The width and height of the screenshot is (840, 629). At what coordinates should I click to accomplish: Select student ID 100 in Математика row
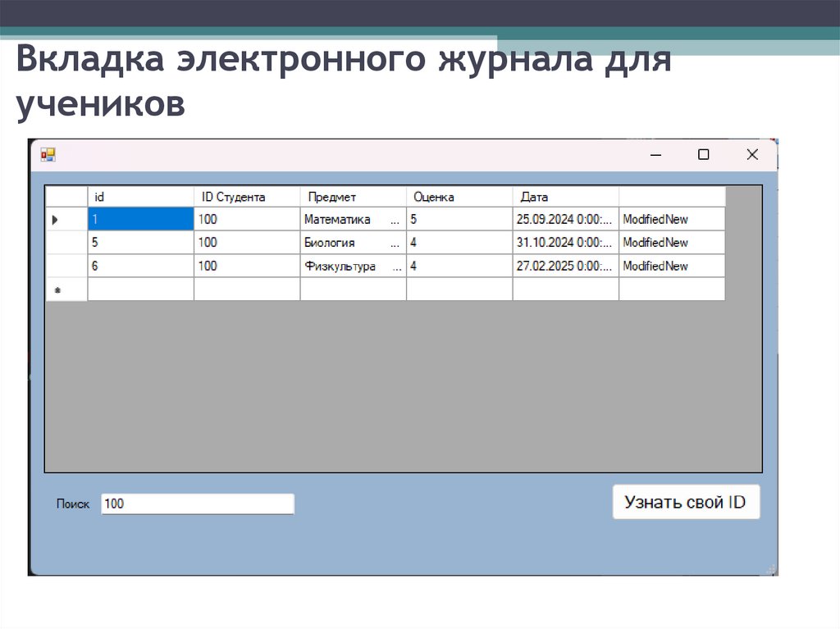coord(246,219)
